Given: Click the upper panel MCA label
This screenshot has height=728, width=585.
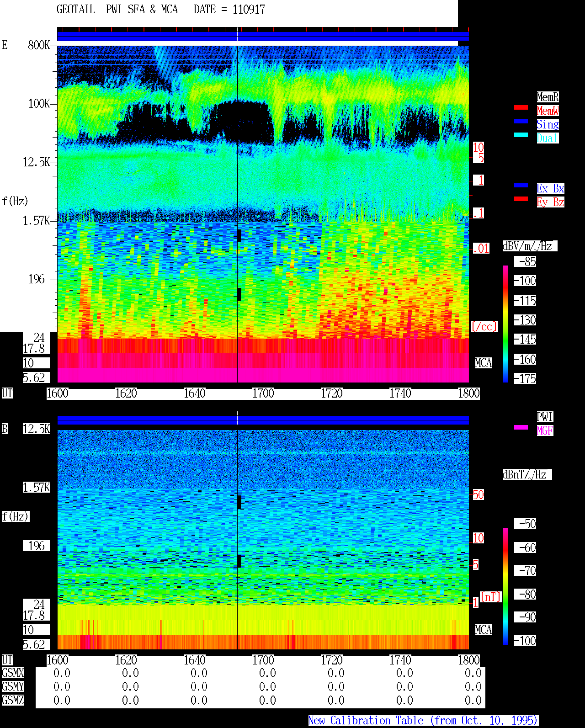Looking at the screenshot, I should pyautogui.click(x=484, y=363).
